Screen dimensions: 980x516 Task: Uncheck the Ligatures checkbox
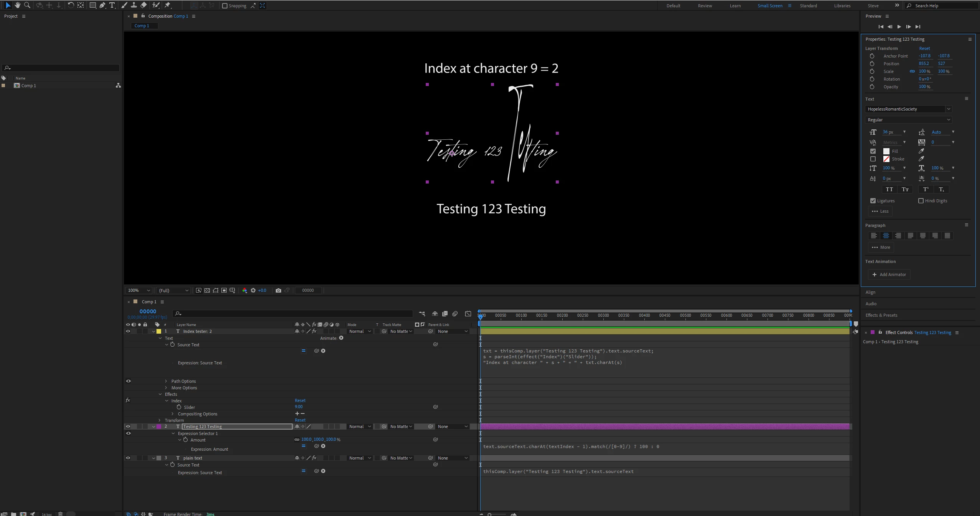(x=873, y=201)
